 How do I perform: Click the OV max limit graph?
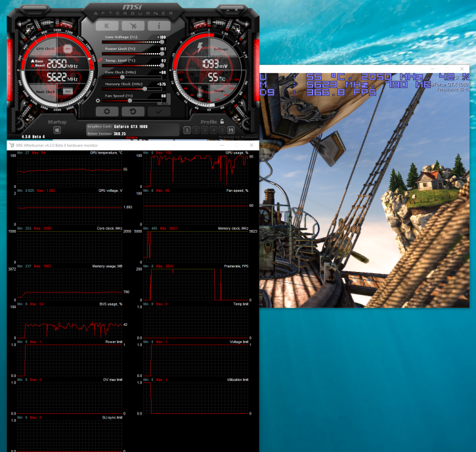point(70,397)
